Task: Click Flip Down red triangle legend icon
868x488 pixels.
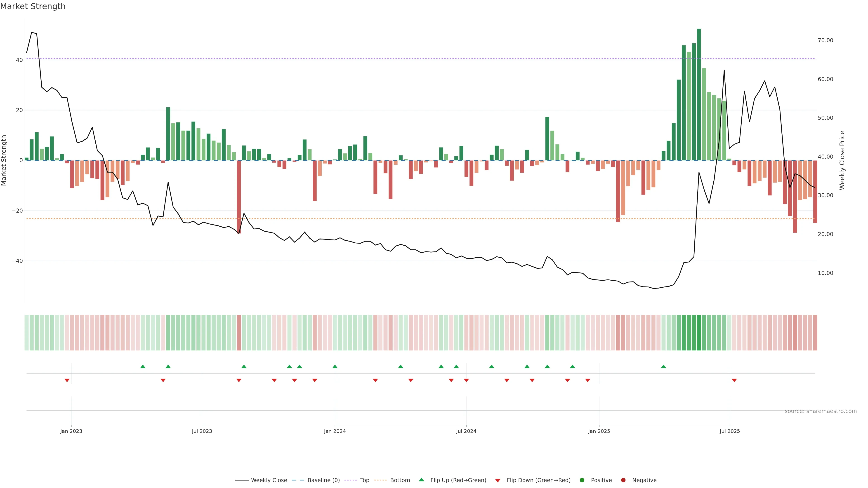Action: tap(498, 481)
